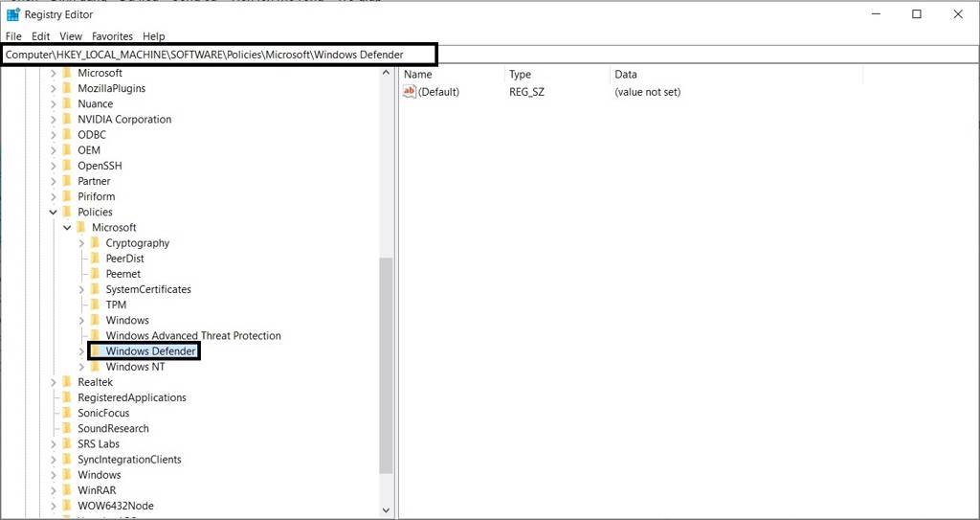Select the Realtek tree key
The image size is (980, 520).
tap(95, 382)
